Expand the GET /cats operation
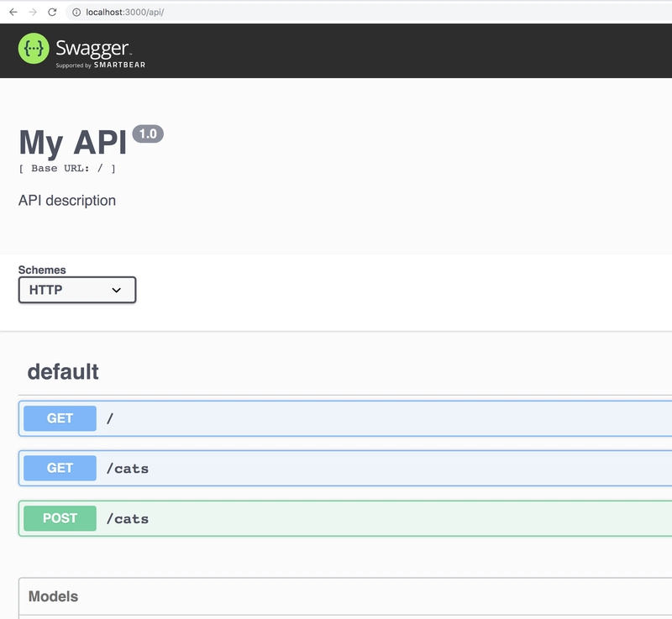 pos(345,468)
